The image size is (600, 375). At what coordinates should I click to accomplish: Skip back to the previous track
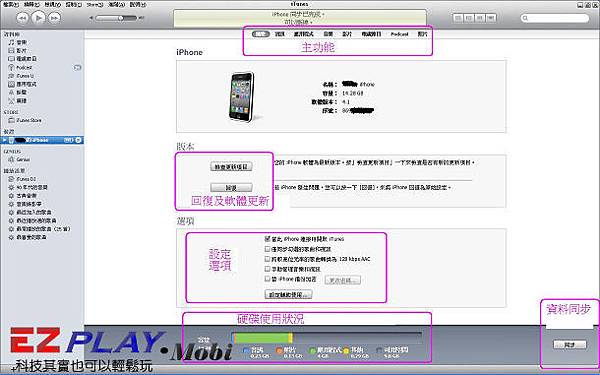tap(22, 18)
